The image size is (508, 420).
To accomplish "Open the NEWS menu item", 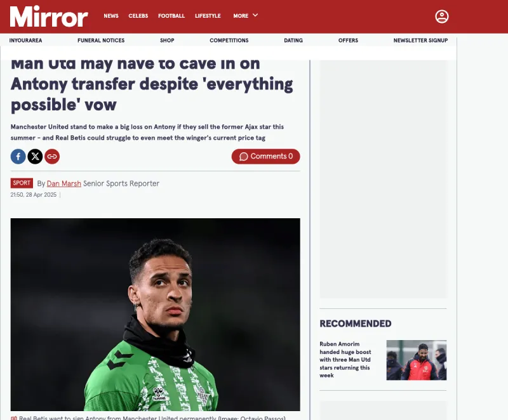I will click(111, 16).
